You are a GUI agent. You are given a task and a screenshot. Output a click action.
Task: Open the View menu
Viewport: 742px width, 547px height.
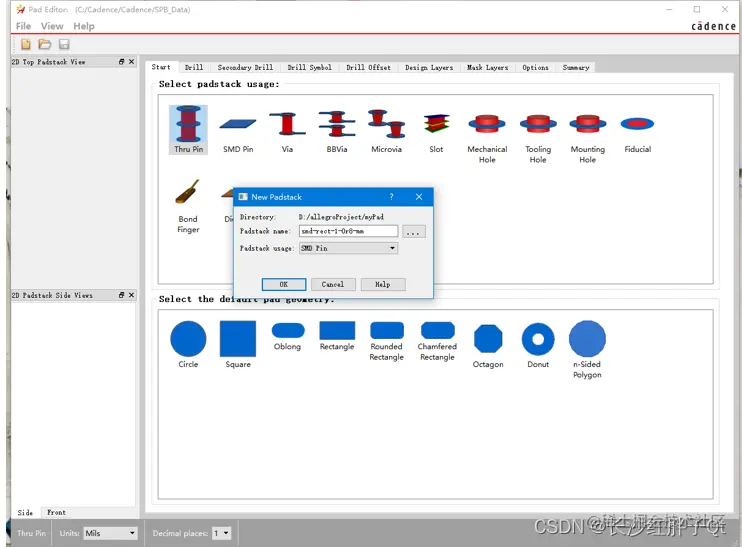52,26
